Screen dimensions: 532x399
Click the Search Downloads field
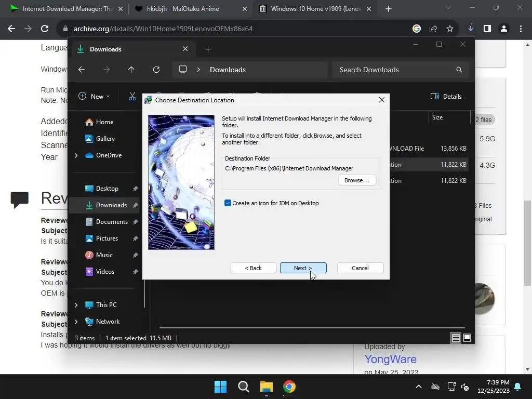click(401, 70)
